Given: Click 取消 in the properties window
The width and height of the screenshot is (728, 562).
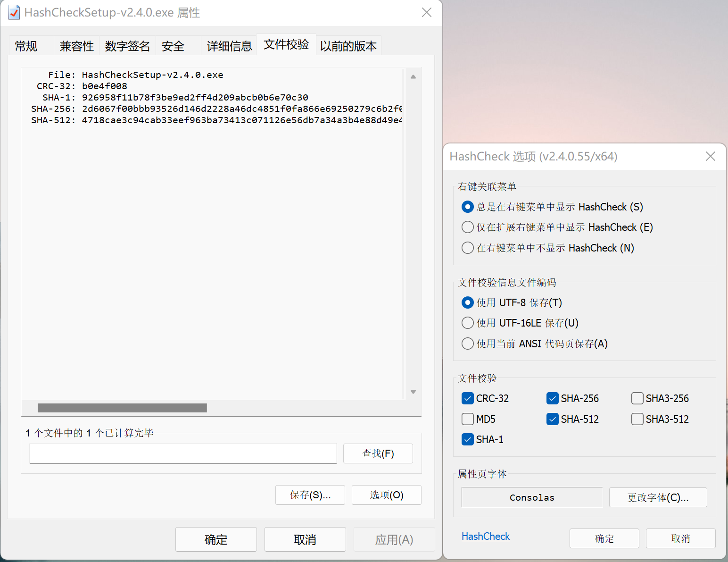Looking at the screenshot, I should (x=305, y=539).
